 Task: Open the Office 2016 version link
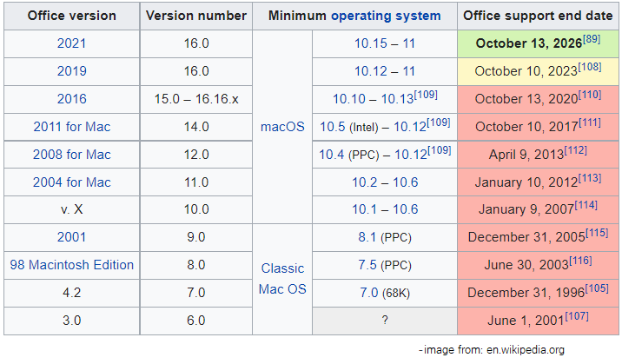pos(71,99)
